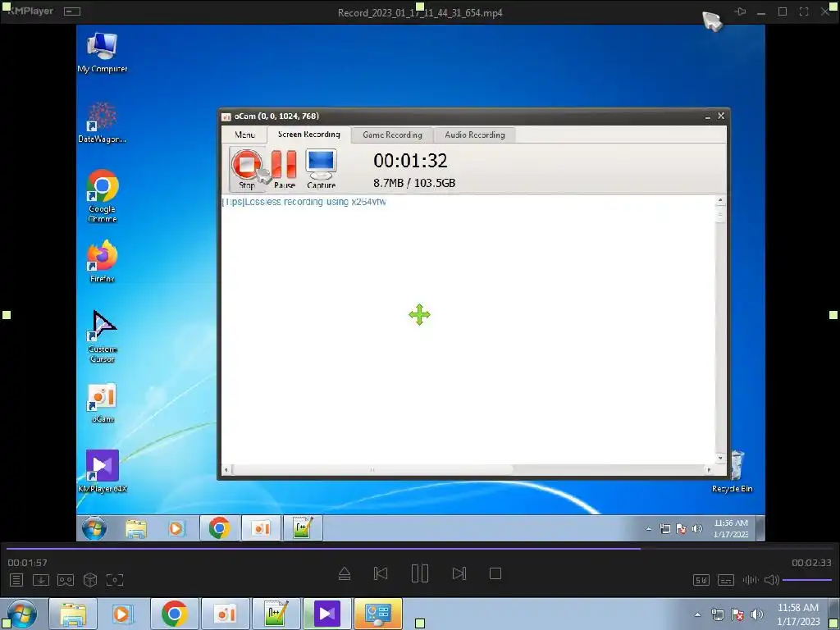Show hidden system tray icons
The height and width of the screenshot is (630, 840).
(x=697, y=614)
